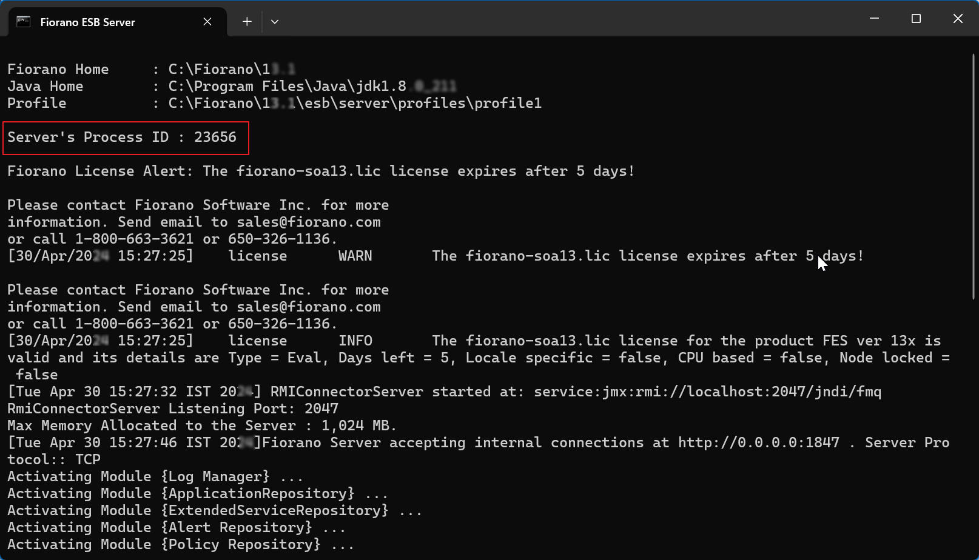Click the service:jmx:rmi://localhost:2047 URL
The width and height of the screenshot is (979, 560).
pos(707,392)
